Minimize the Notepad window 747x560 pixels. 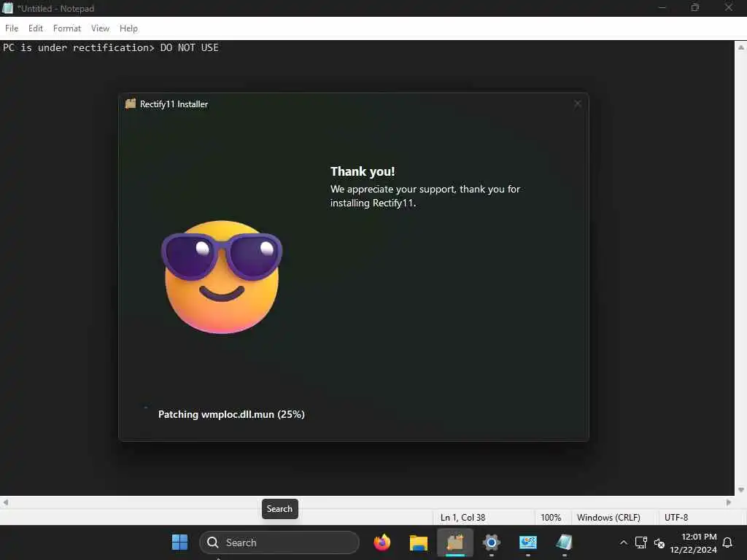click(x=662, y=7)
